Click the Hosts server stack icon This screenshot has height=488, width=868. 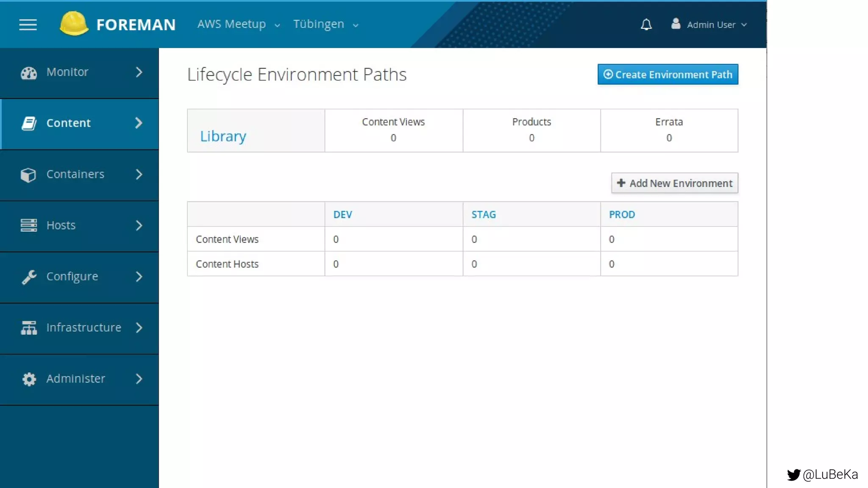(x=29, y=225)
